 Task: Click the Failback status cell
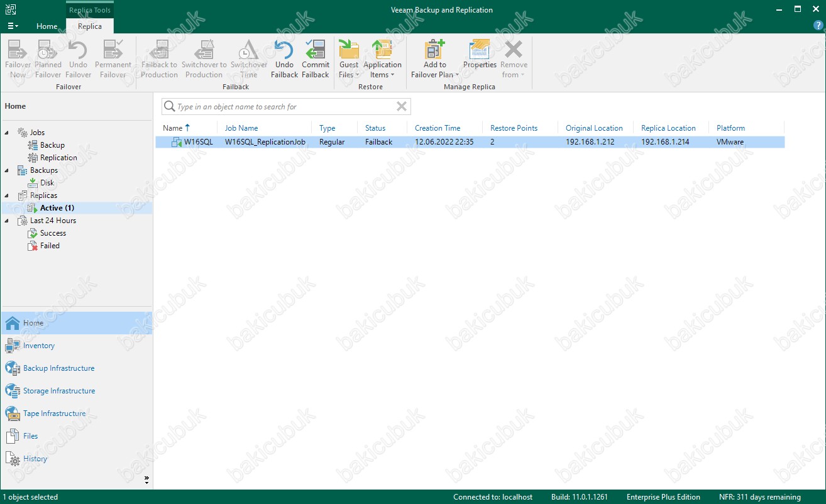click(378, 142)
